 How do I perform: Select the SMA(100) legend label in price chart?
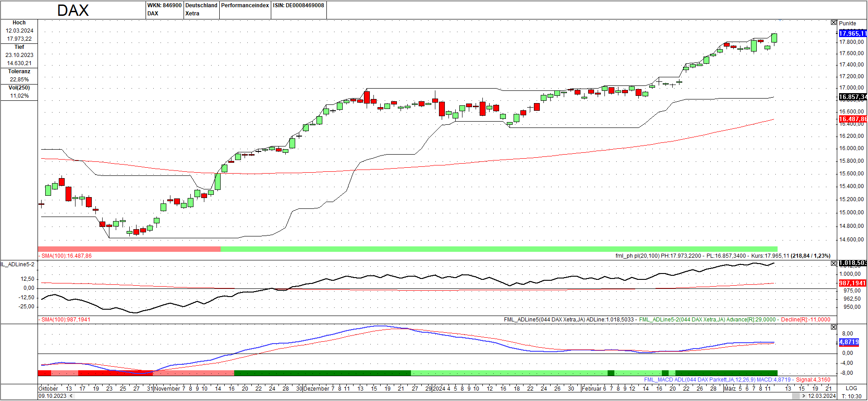(x=66, y=256)
